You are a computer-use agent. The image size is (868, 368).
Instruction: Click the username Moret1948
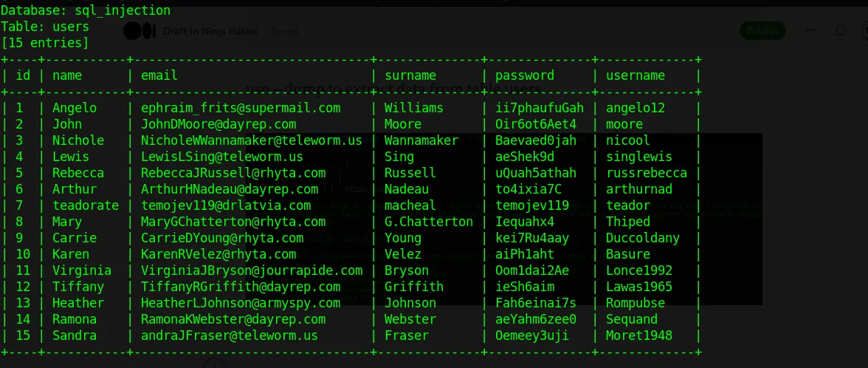pos(639,335)
